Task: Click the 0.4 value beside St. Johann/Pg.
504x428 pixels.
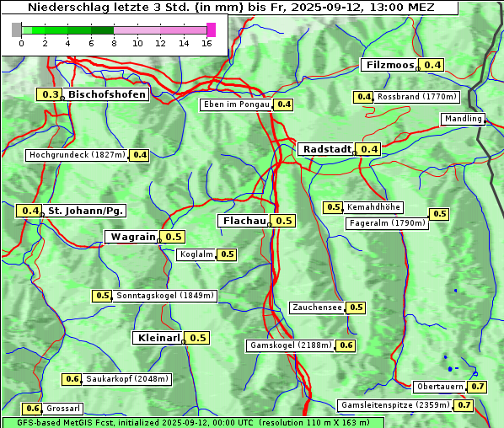Action: tap(29, 211)
